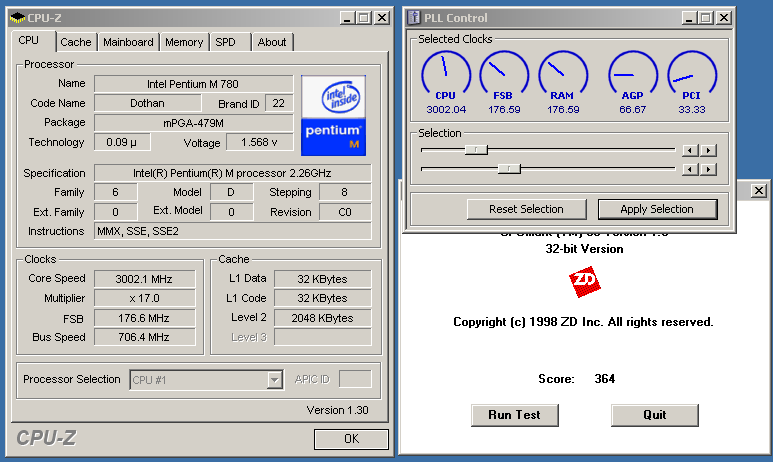
Task: Select the Memory tab in CPU-Z
Action: coord(184,42)
